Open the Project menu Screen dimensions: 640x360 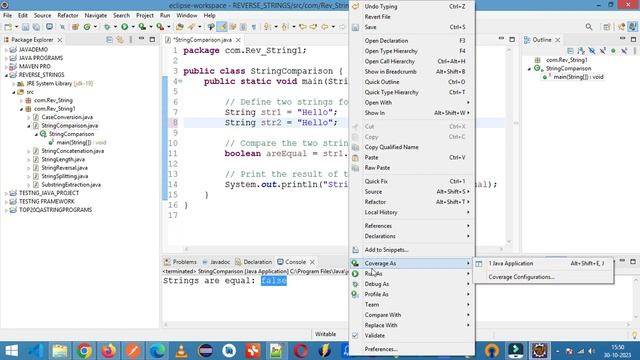(x=145, y=16)
